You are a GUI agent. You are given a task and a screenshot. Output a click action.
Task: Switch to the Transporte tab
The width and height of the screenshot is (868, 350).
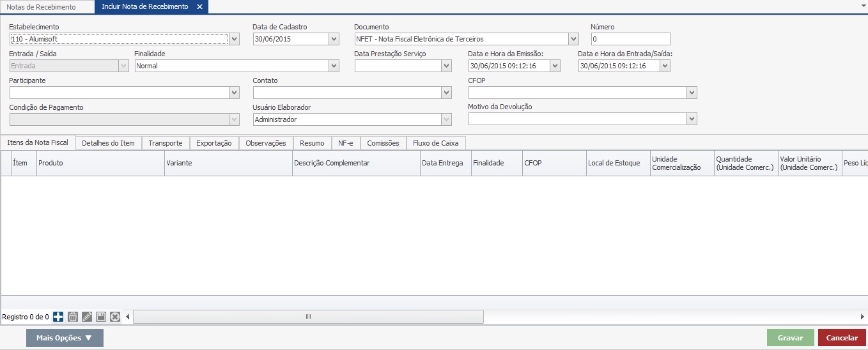coord(165,143)
